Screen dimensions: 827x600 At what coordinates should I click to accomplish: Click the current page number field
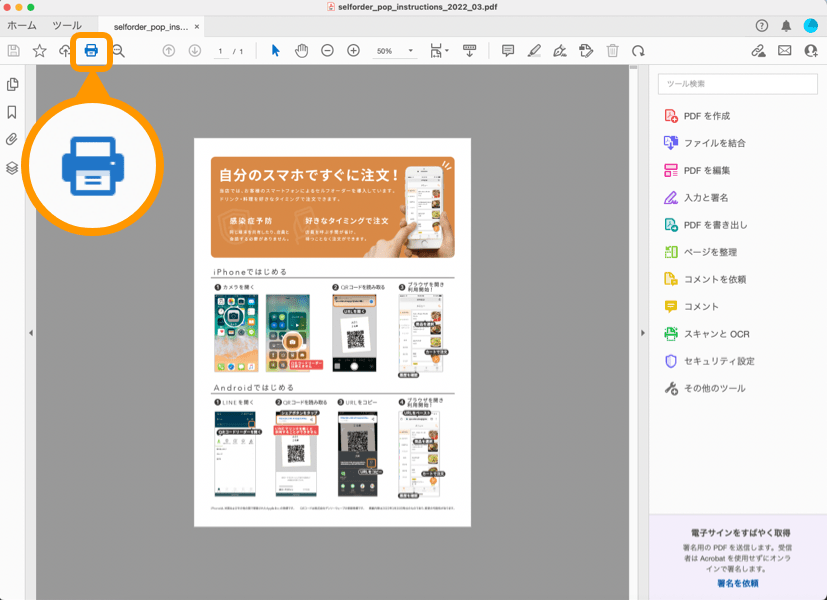(220, 51)
